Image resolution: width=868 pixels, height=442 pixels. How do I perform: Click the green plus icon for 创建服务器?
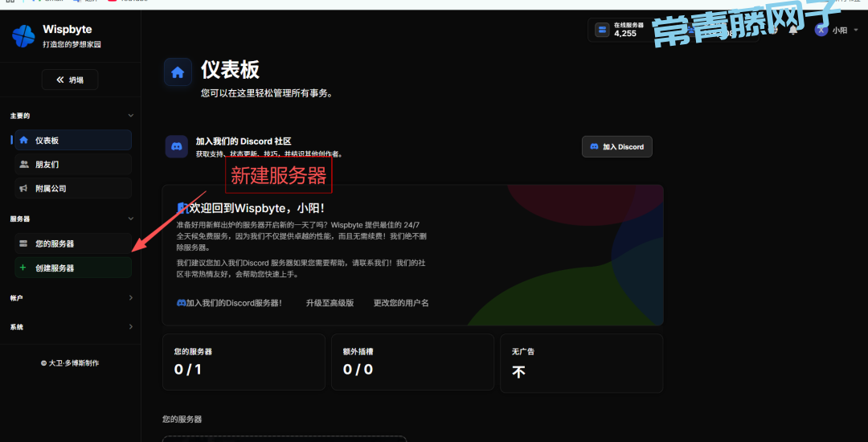pos(23,268)
